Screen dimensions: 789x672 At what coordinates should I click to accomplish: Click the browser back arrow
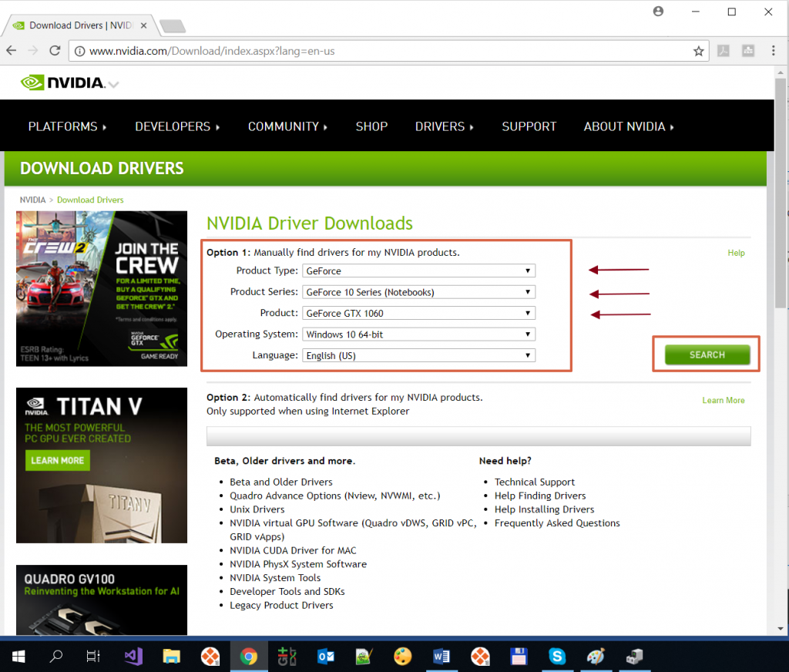tap(11, 51)
